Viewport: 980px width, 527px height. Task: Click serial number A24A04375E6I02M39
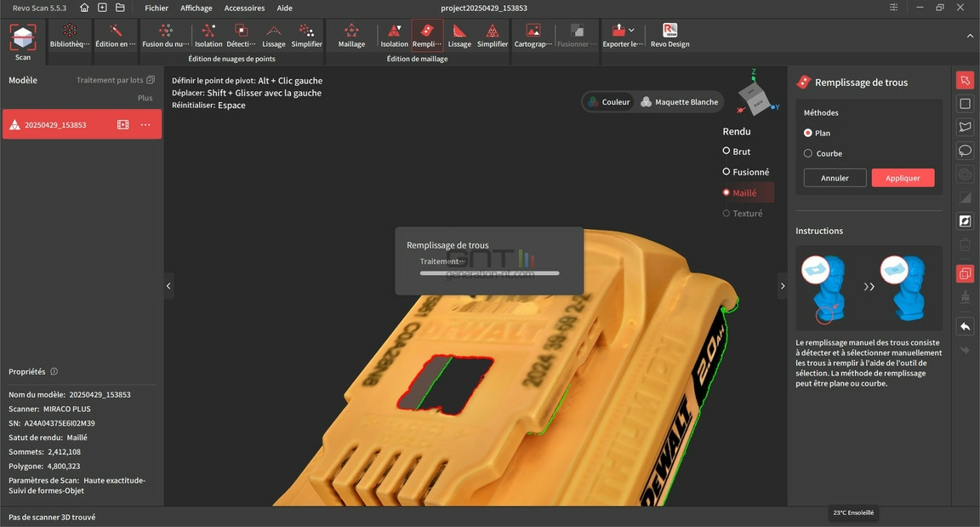tap(60, 423)
